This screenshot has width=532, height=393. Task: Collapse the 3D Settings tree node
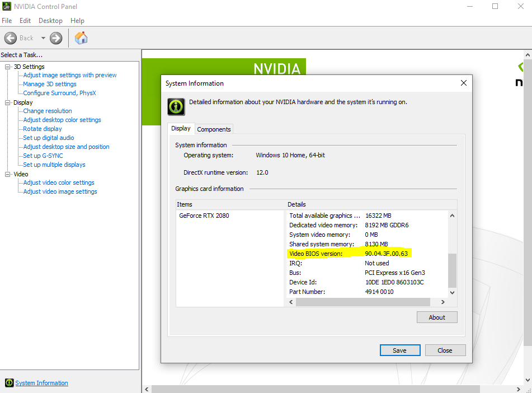pyautogui.click(x=7, y=67)
